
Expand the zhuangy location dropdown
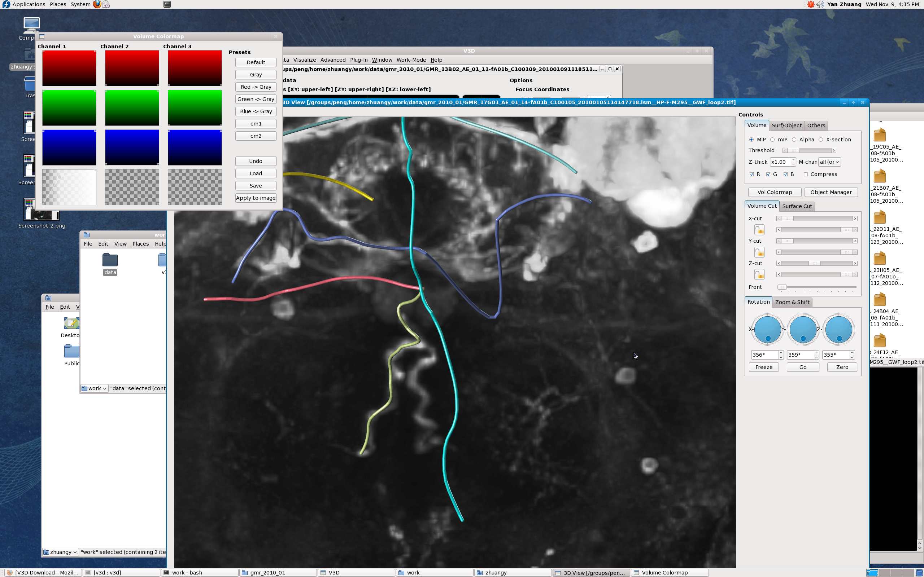[60, 552]
